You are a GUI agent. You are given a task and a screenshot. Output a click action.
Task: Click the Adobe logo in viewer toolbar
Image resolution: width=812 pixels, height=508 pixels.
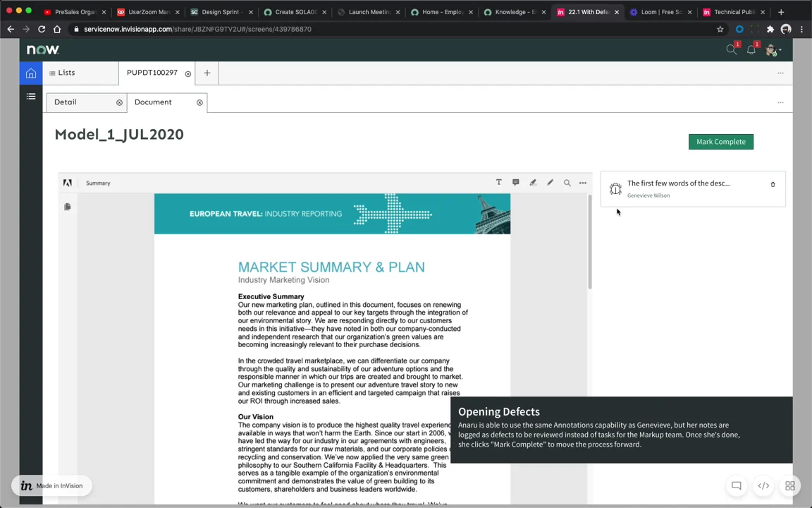coord(68,183)
